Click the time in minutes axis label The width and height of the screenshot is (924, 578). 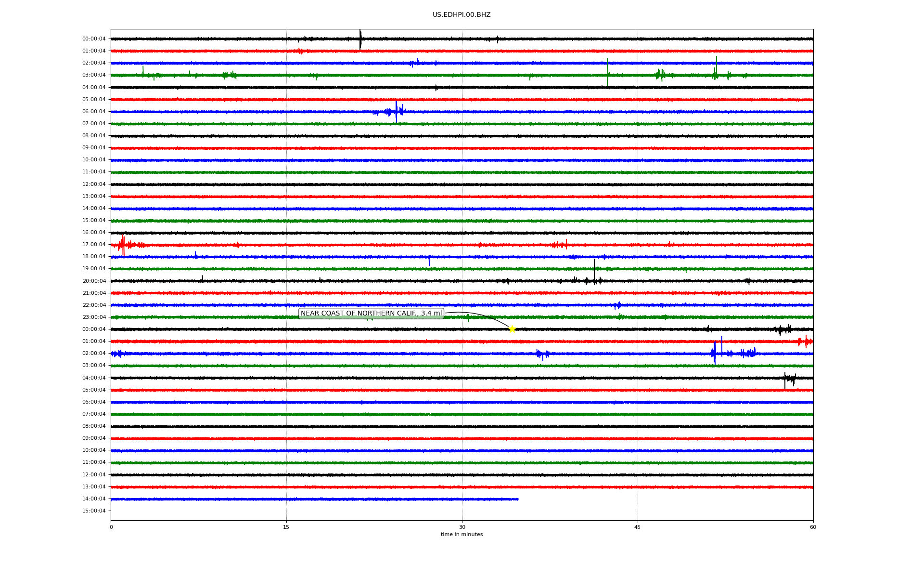pyautogui.click(x=462, y=535)
